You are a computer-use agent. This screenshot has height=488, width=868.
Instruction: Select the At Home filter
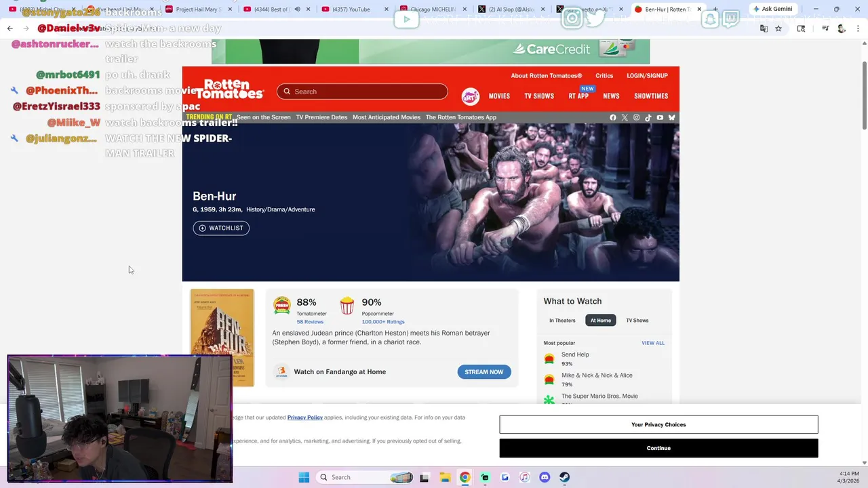click(x=601, y=321)
